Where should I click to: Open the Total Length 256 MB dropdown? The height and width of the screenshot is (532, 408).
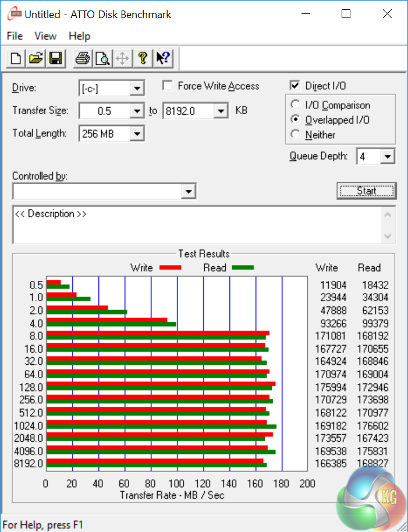tap(137, 133)
